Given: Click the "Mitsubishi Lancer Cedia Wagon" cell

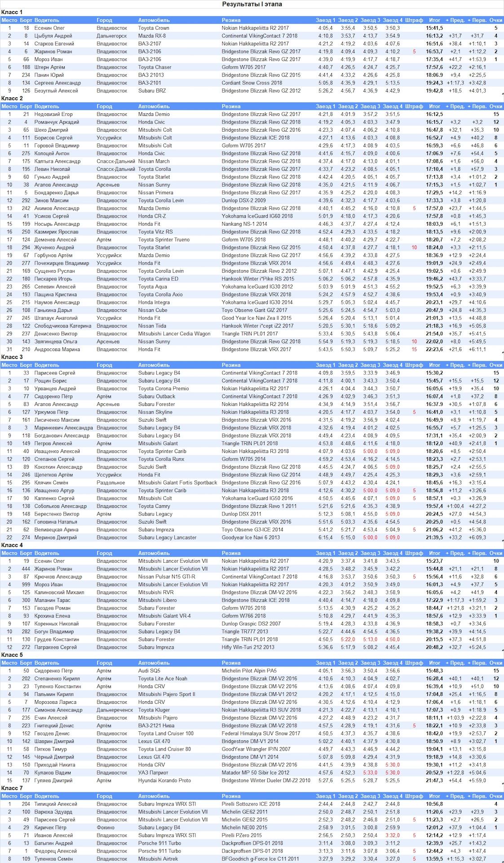Looking at the screenshot, I should click(174, 334).
